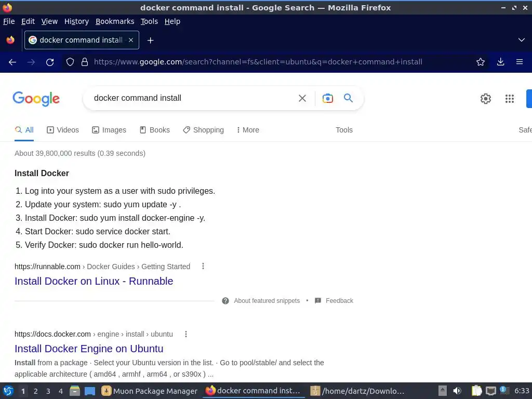Open Install Docker on Linux - Runnable
This screenshot has width=532, height=399.
tap(94, 281)
